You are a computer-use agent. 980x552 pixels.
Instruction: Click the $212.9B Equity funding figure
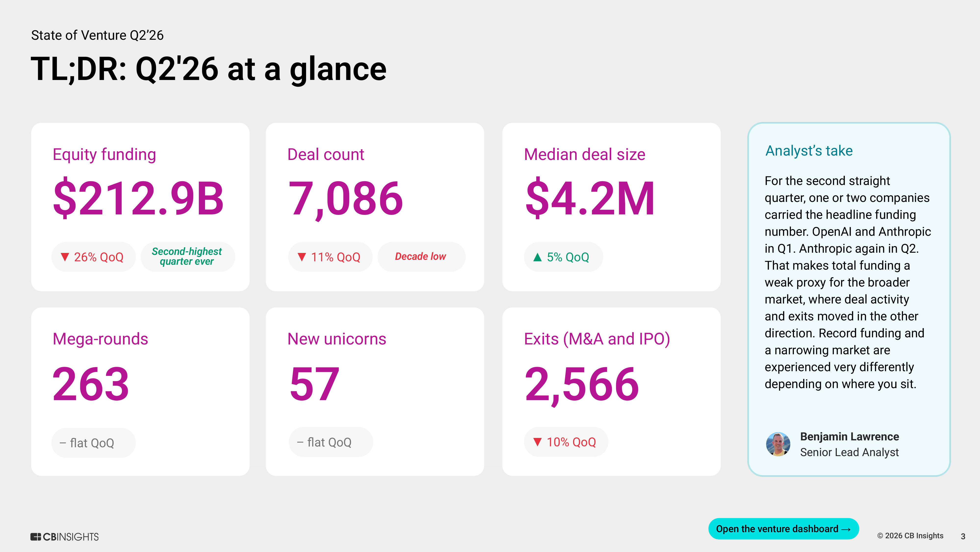(x=138, y=198)
